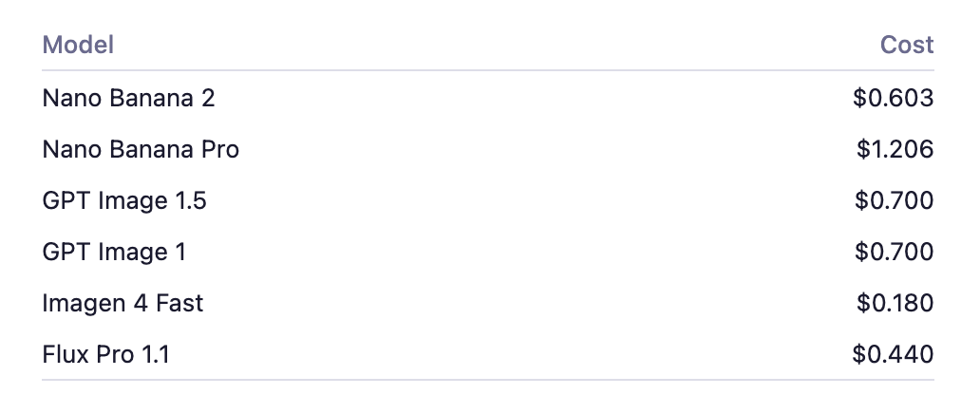Click the Flux Pro 1.1 model name

pyautogui.click(x=106, y=355)
